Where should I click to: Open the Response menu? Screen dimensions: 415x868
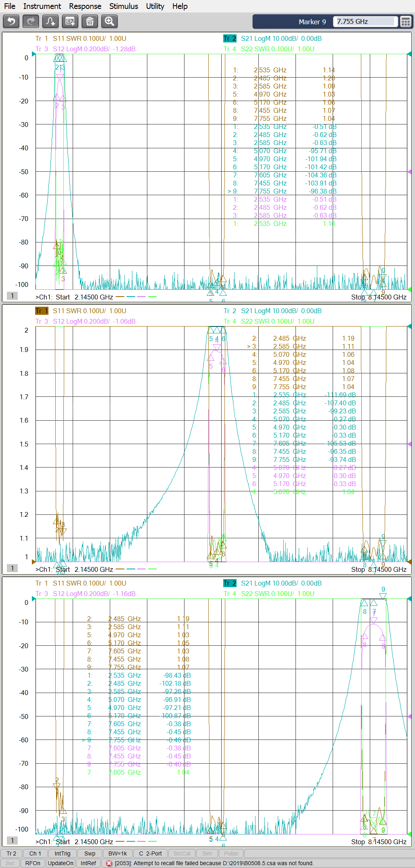coord(85,6)
